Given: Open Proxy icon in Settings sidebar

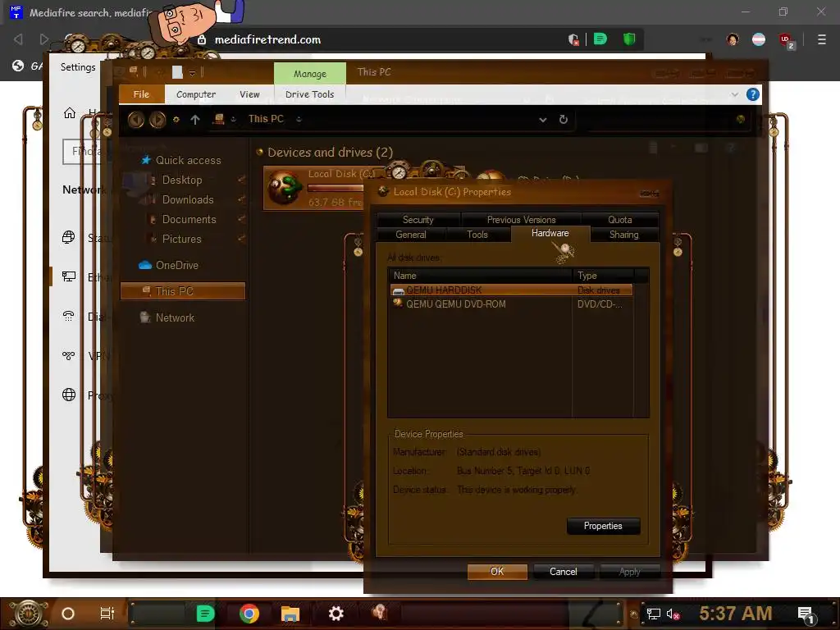Looking at the screenshot, I should (x=69, y=395).
